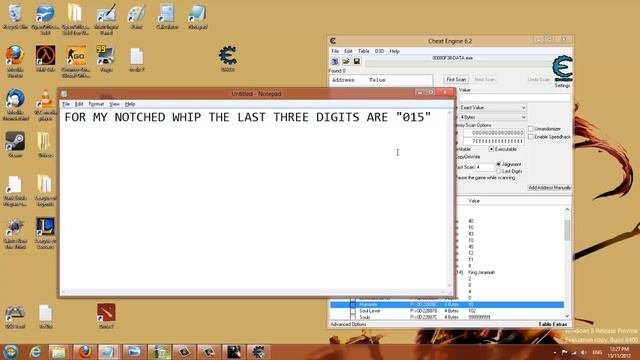Open File menu in Cheat Engine
The image size is (640, 360).
335,51
